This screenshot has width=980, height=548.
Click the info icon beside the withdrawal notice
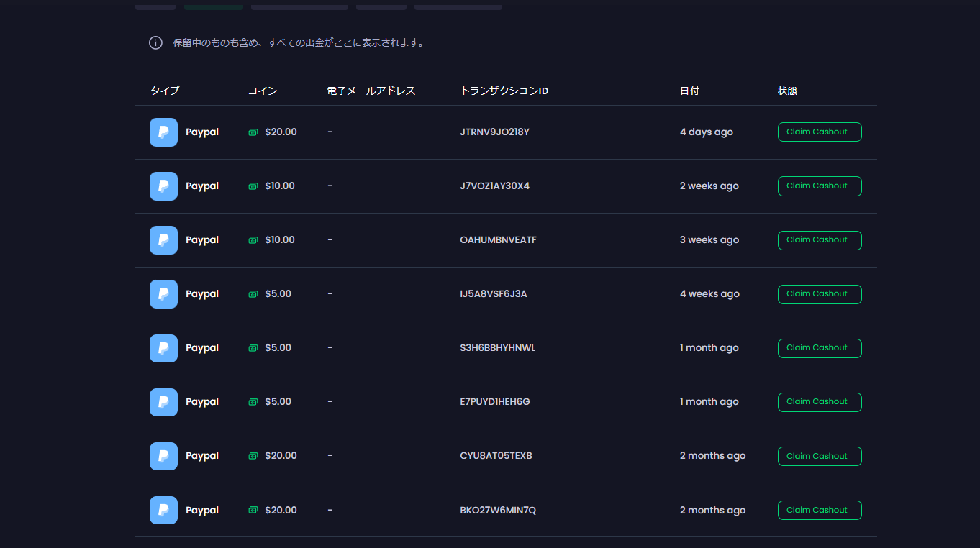pos(155,42)
